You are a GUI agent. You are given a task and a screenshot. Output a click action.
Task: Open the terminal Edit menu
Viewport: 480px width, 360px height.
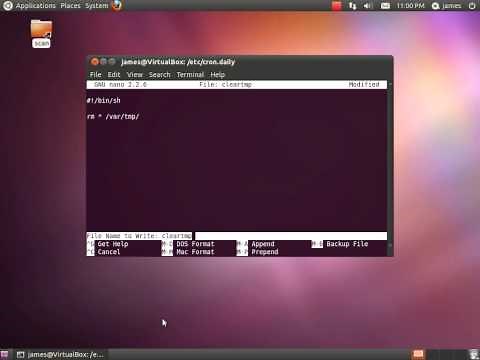114,75
